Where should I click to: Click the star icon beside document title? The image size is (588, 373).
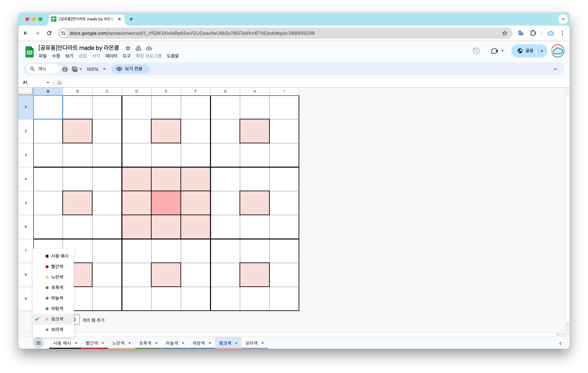(x=128, y=48)
